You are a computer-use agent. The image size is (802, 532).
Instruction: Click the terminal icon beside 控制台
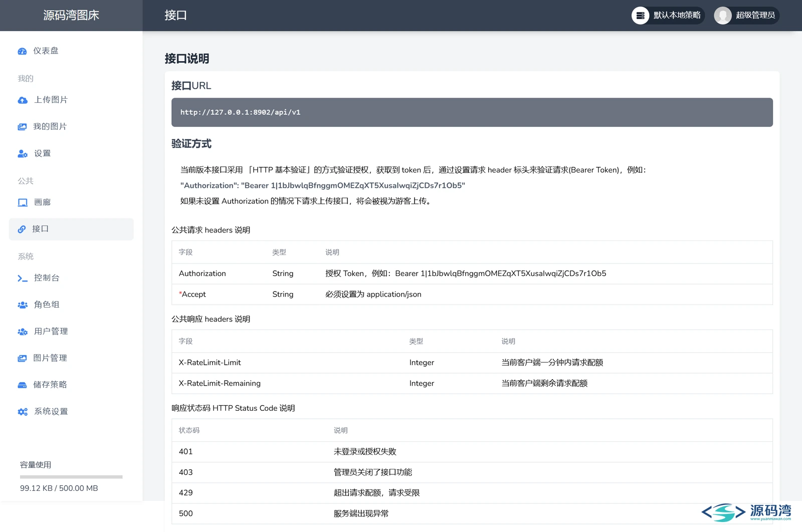click(x=23, y=278)
